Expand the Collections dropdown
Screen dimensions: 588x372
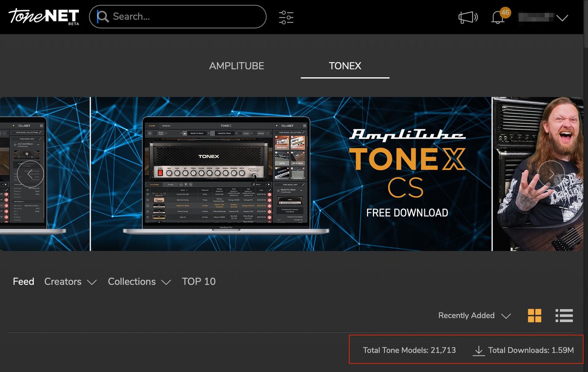coord(139,281)
